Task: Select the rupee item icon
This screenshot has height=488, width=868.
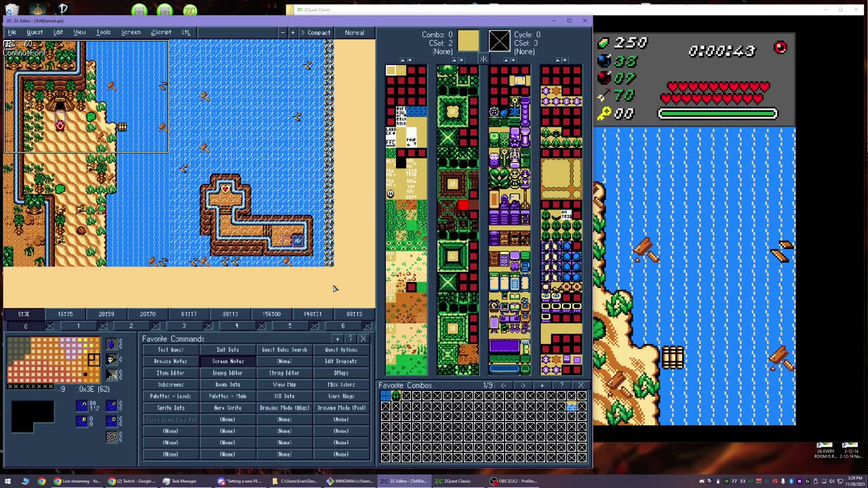Action: point(111,344)
